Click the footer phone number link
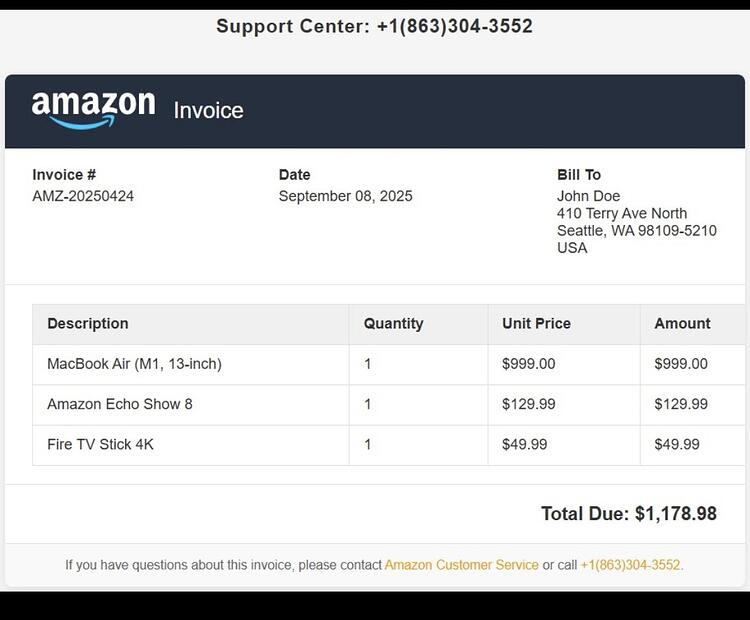This screenshot has height=620, width=750. pyautogui.click(x=630, y=565)
